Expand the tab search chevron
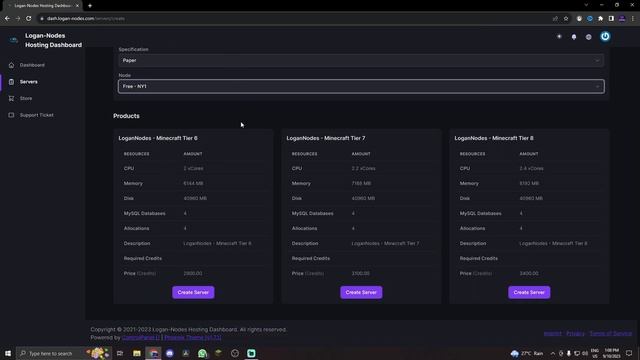640x360 pixels. (586, 5)
